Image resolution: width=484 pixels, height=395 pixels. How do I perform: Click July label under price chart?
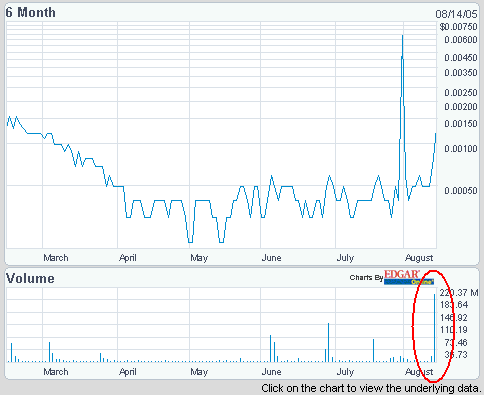pyautogui.click(x=345, y=258)
